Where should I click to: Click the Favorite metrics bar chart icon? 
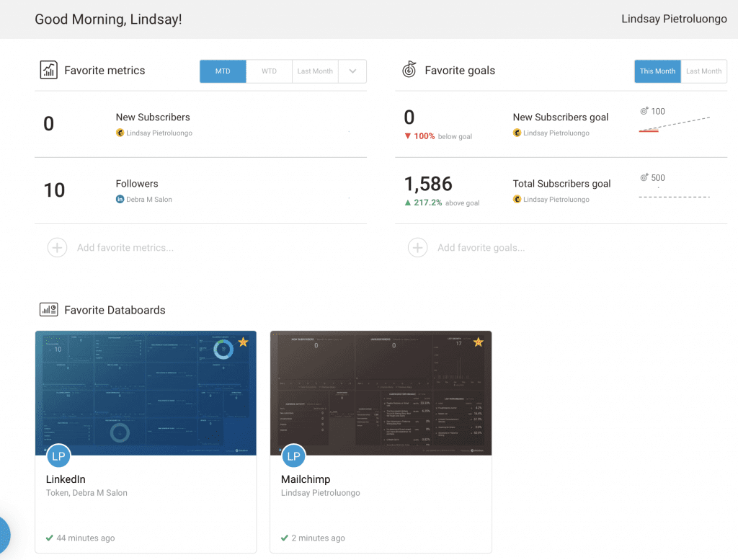coord(48,70)
